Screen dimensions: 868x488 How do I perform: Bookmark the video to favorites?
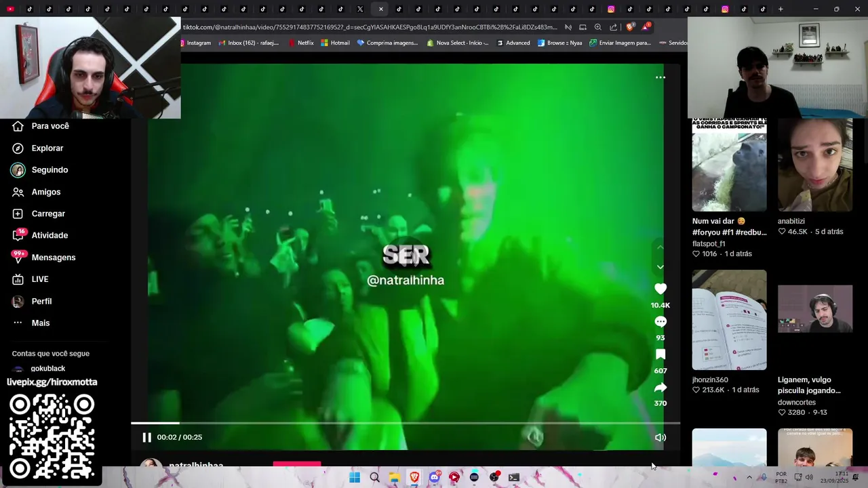[660, 354]
